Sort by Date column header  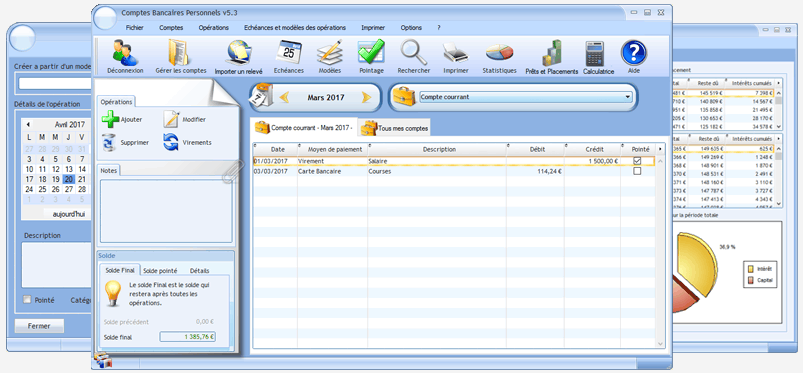point(276,149)
